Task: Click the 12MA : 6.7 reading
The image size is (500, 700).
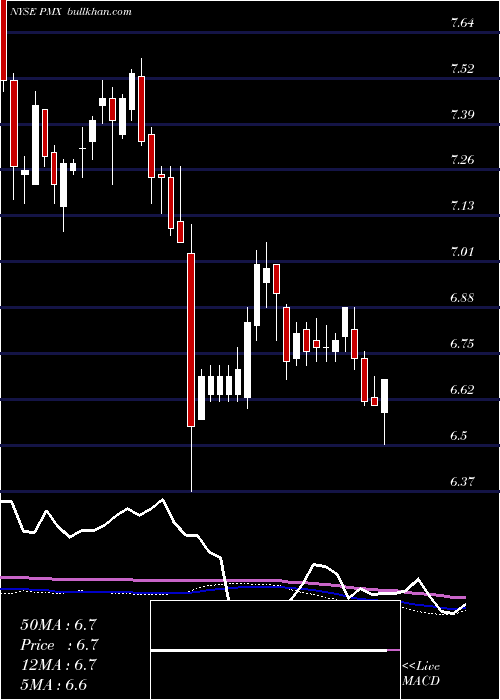Action: (58, 665)
